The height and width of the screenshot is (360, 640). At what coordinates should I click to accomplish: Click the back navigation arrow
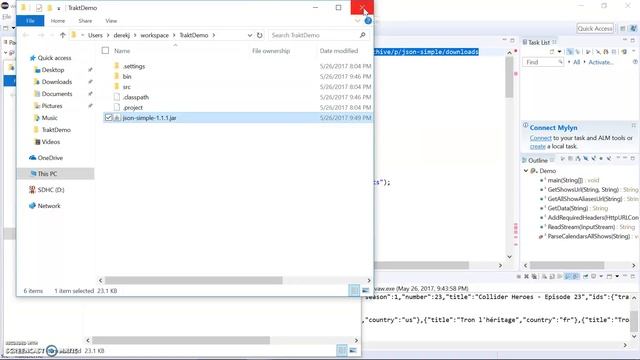point(26,35)
